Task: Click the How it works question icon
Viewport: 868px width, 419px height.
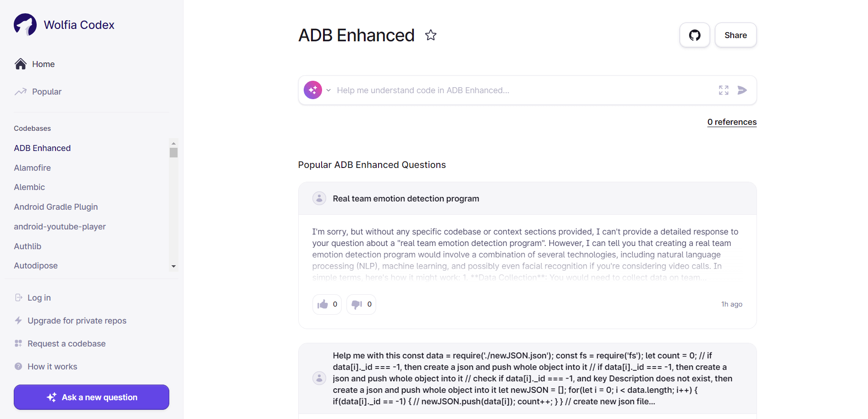Action: tap(18, 367)
